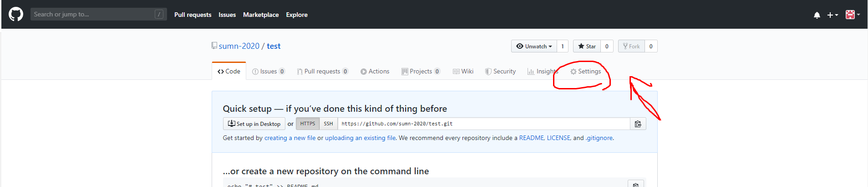Image resolution: width=868 pixels, height=187 pixels.
Task: Open the Projects tab
Action: tap(421, 71)
